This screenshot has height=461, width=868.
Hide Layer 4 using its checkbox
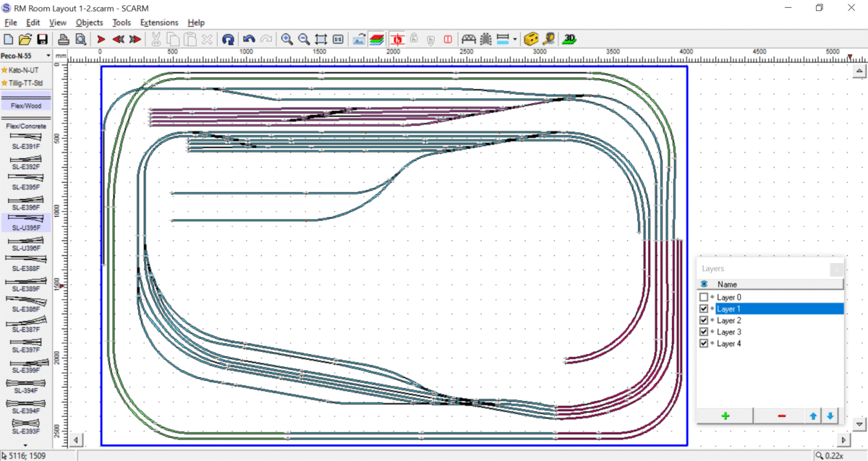tap(704, 344)
